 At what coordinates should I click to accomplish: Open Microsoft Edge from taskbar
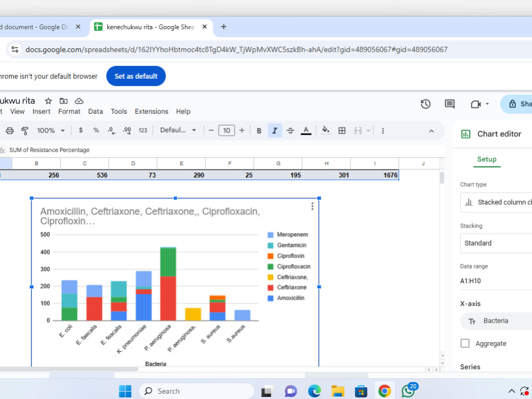[314, 391]
